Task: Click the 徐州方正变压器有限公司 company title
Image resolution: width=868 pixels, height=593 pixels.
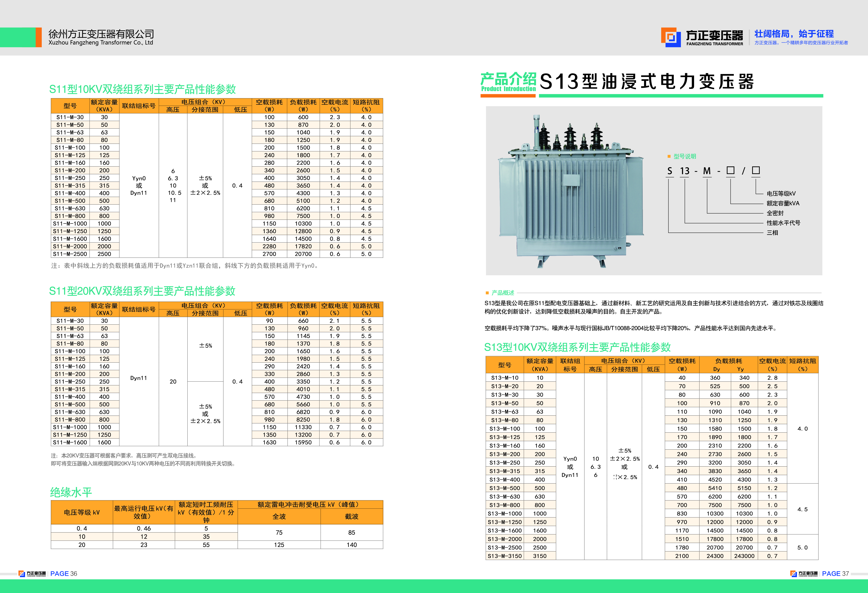Action: pyautogui.click(x=101, y=34)
